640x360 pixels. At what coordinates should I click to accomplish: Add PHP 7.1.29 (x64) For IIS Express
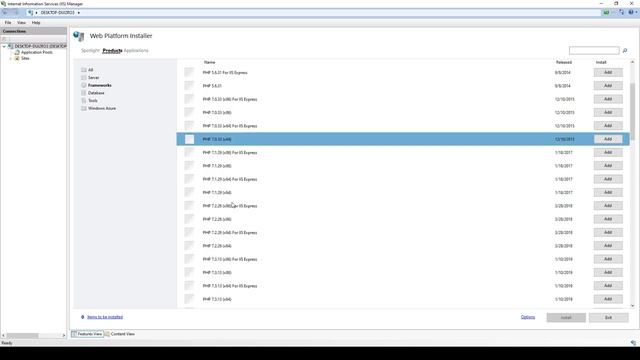coord(608,179)
